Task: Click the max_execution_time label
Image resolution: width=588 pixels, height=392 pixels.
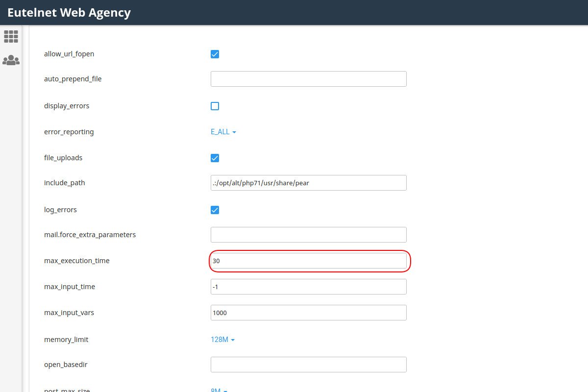Action: (77, 261)
